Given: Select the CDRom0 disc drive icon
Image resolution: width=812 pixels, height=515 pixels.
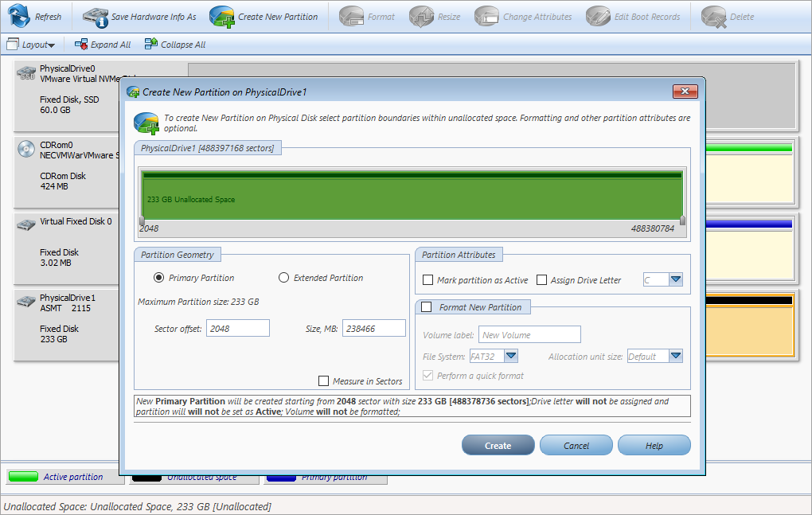Looking at the screenshot, I should pyautogui.click(x=27, y=150).
